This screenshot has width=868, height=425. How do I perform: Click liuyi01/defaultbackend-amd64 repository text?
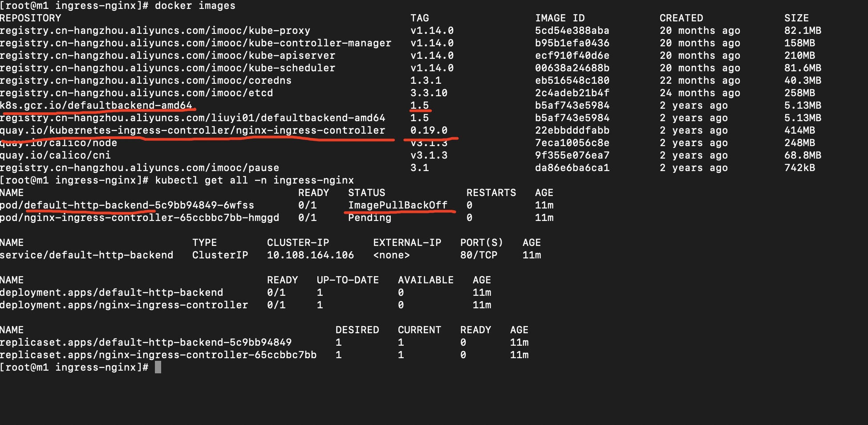pyautogui.click(x=192, y=118)
